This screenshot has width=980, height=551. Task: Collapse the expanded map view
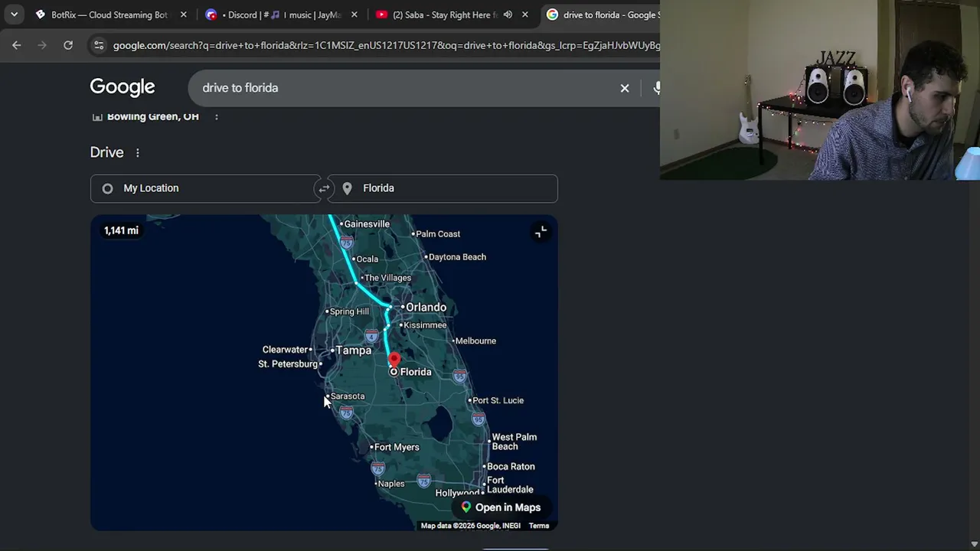pos(541,232)
